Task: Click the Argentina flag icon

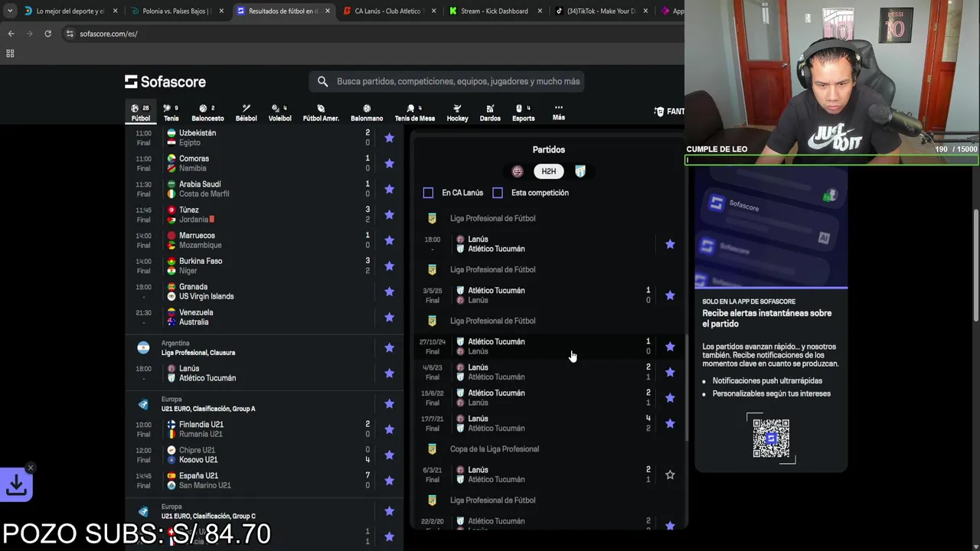Action: (x=143, y=347)
